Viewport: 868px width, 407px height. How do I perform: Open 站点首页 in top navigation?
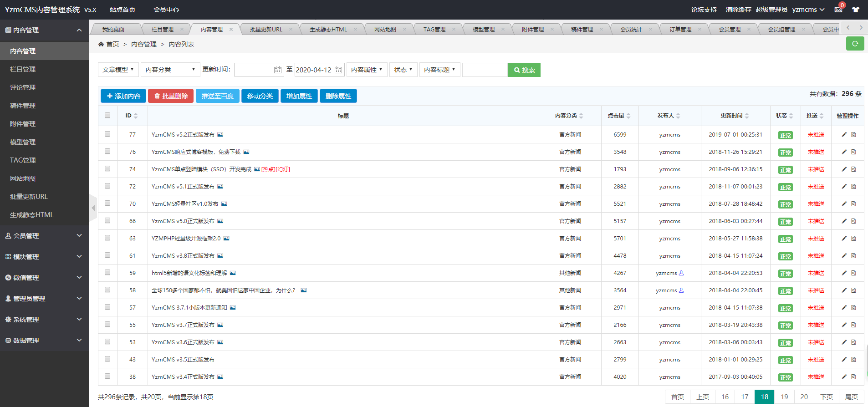point(123,10)
